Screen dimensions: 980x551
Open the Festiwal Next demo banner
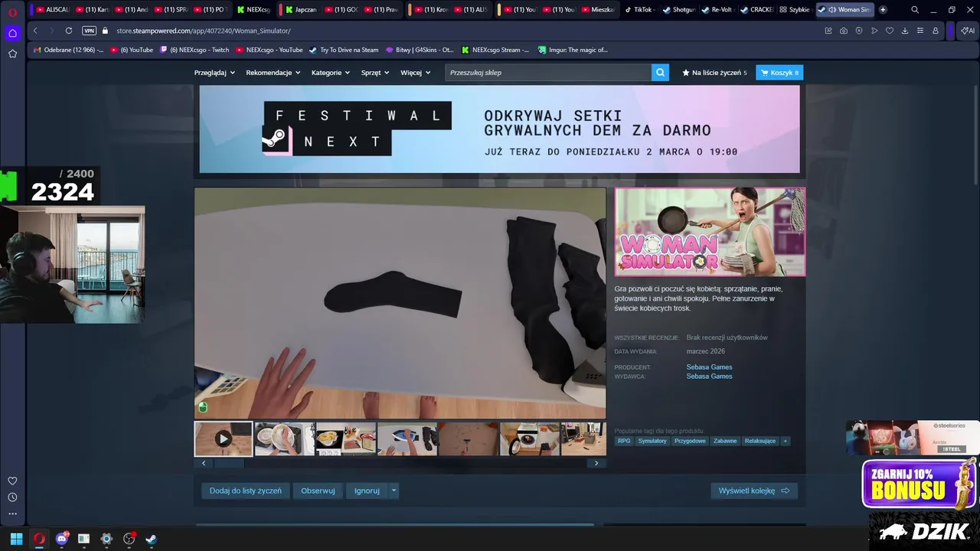(x=499, y=129)
